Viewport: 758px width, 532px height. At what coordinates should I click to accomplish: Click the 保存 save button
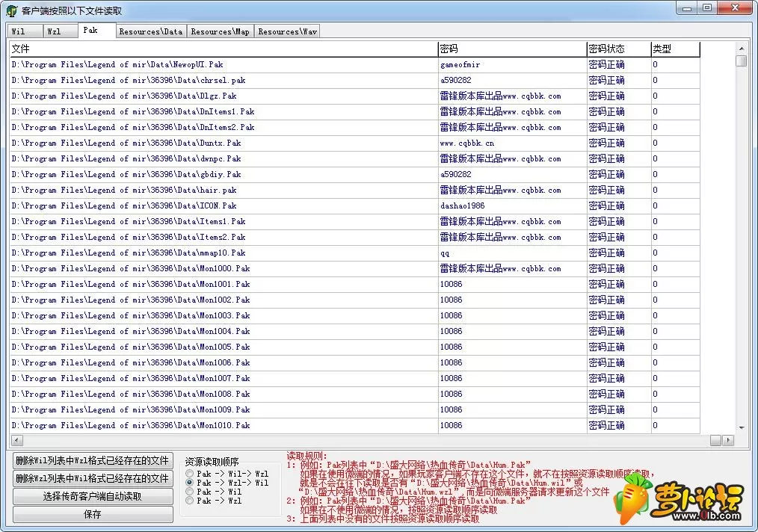click(x=93, y=514)
